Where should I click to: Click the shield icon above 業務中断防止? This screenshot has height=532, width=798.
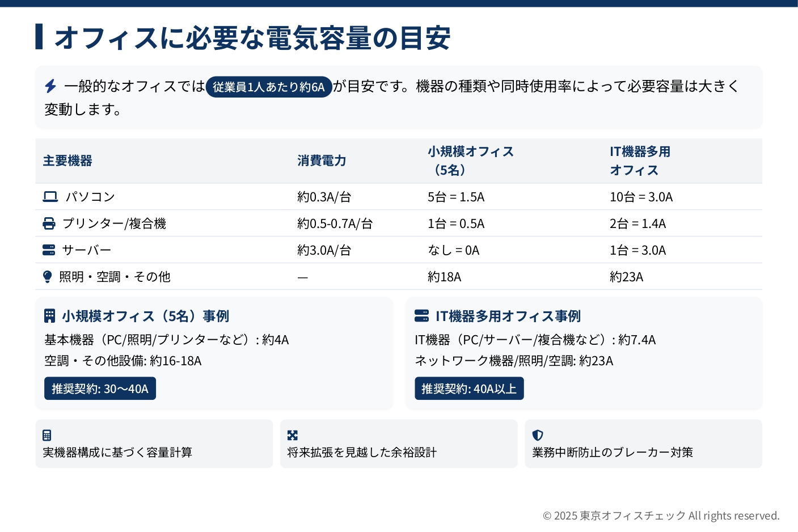point(538,435)
